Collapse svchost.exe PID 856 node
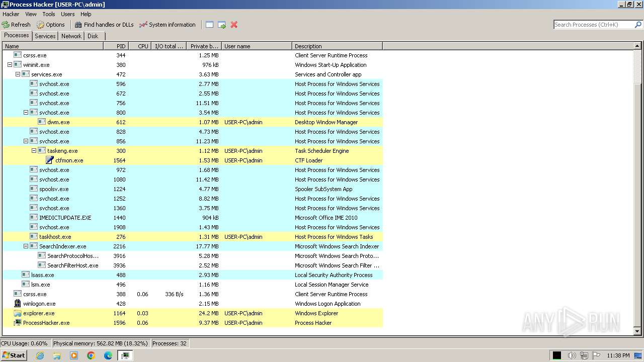This screenshot has width=644, height=362. click(26, 141)
